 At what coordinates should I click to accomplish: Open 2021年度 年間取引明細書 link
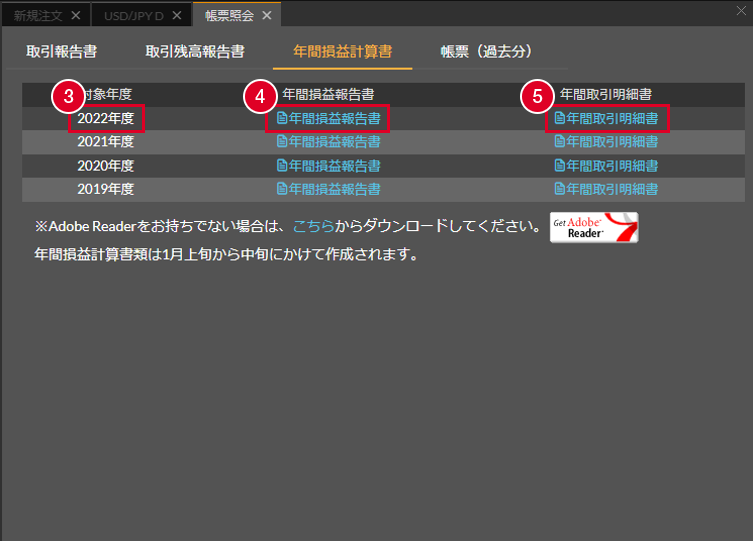pyautogui.click(x=607, y=142)
